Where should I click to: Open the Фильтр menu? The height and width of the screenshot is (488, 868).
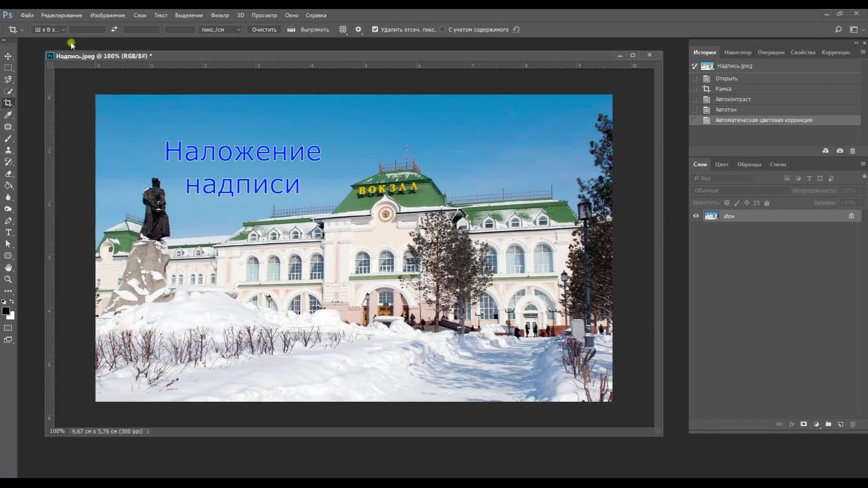pyautogui.click(x=220, y=15)
